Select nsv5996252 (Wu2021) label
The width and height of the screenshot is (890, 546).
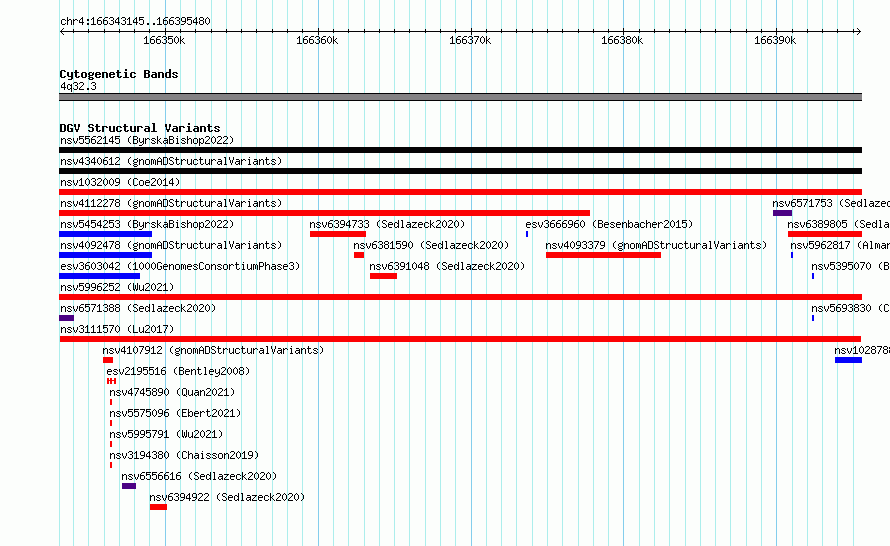point(117,287)
